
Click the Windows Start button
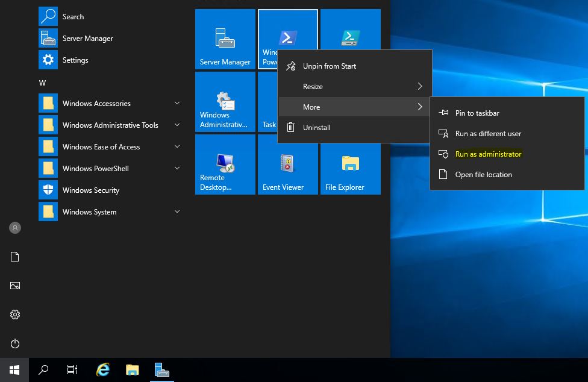point(14,370)
